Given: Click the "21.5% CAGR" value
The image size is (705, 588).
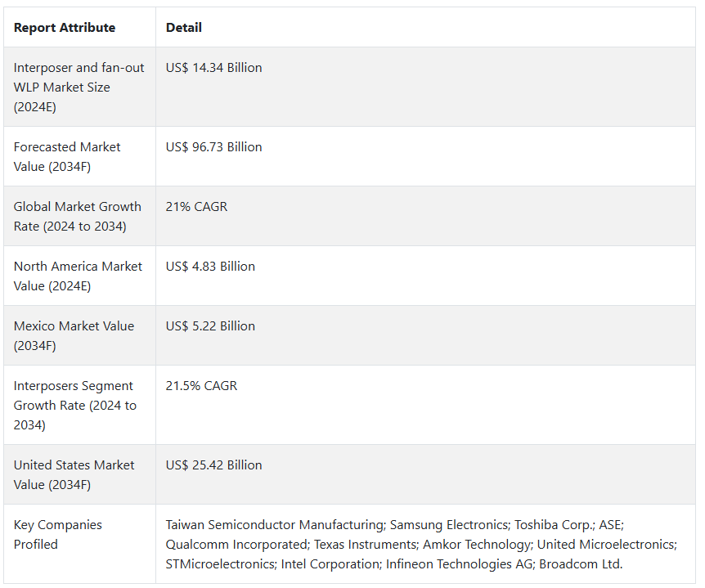Looking at the screenshot, I should [x=201, y=386].
